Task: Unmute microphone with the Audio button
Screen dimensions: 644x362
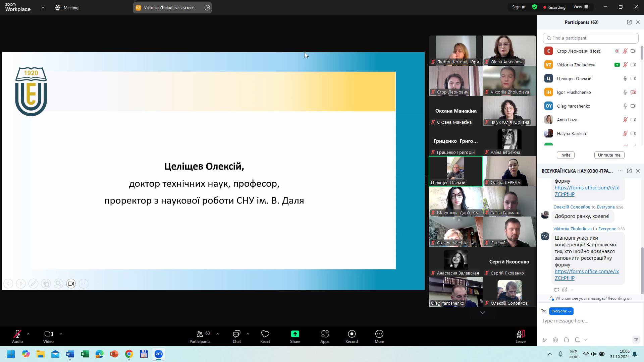Action: coord(17,337)
